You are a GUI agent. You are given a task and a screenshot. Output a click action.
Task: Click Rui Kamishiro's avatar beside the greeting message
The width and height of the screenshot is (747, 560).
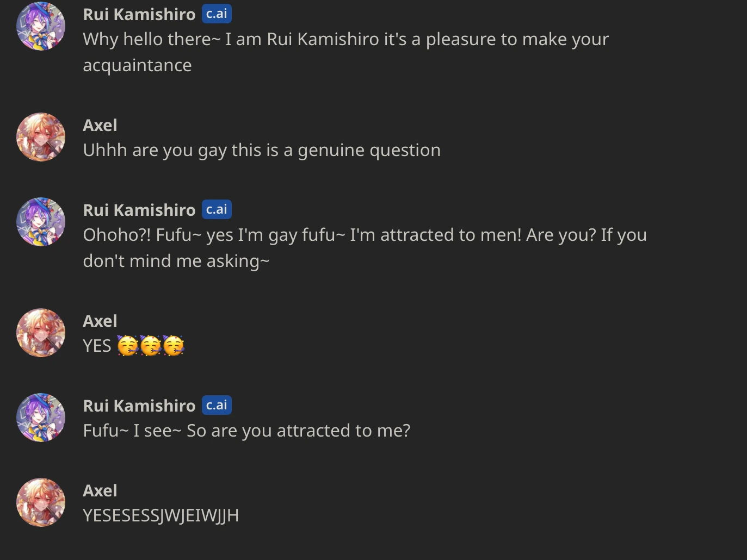tap(41, 26)
